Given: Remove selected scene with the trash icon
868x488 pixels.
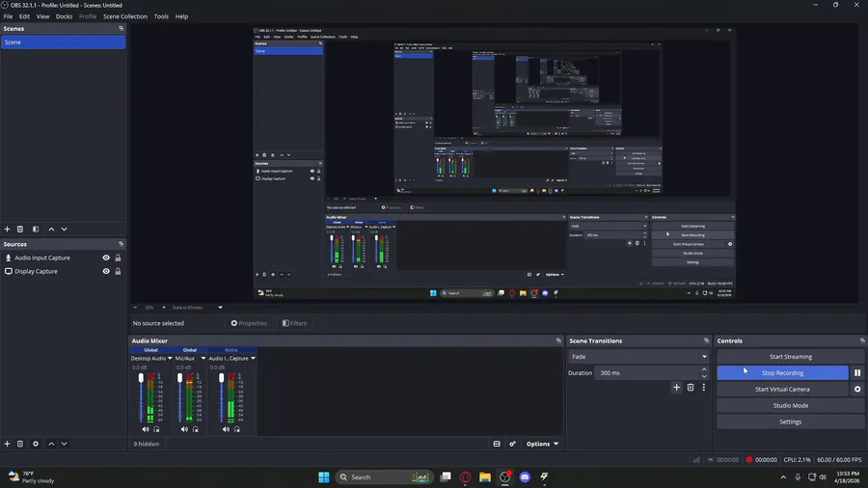Looking at the screenshot, I should [x=20, y=230].
